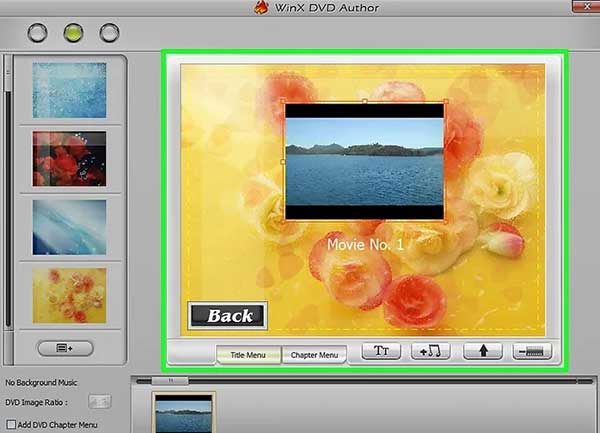The width and height of the screenshot is (600, 433).
Task: Choose the blue sparkle background thumbnail
Action: coord(69,90)
